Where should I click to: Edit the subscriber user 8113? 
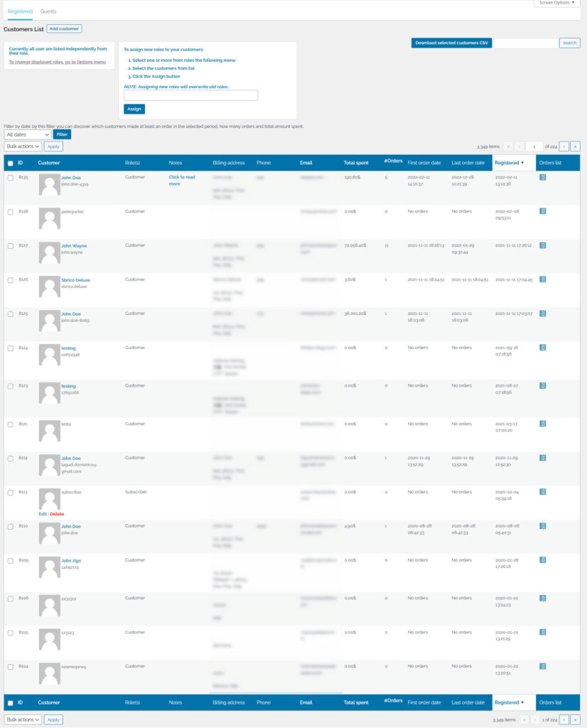[43, 514]
